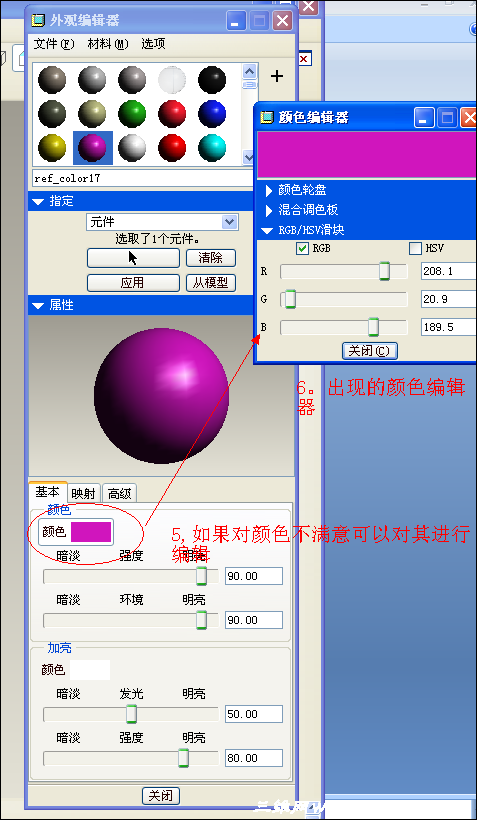Click the white highlight 颜色 swatch
The height and width of the screenshot is (820, 477).
point(90,670)
